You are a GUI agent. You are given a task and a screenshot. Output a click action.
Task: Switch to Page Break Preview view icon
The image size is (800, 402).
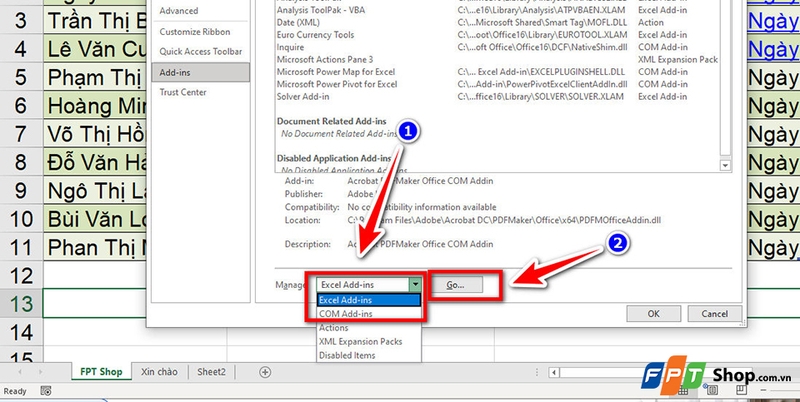[741, 391]
